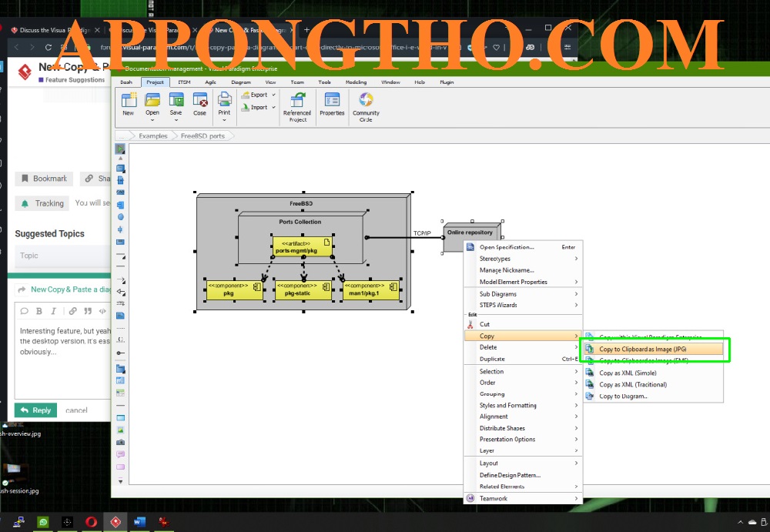Click the cancel link beside Reply

pos(76,410)
